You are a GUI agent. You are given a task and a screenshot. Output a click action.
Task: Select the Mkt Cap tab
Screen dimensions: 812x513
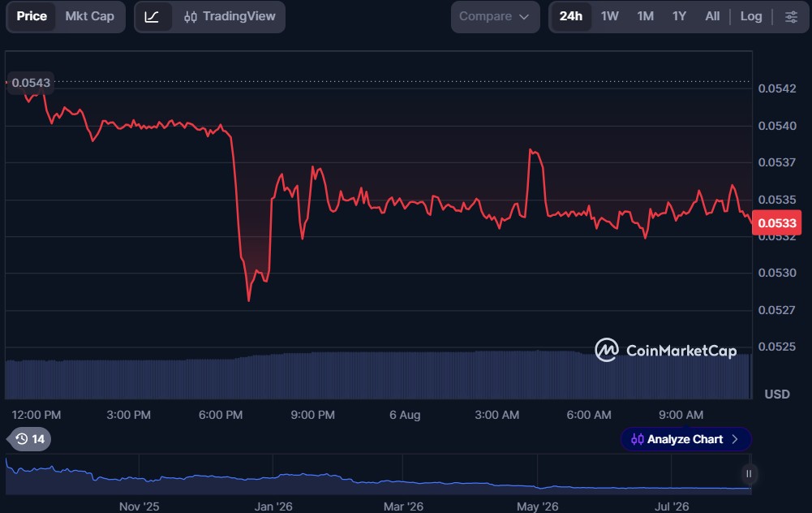tap(89, 16)
